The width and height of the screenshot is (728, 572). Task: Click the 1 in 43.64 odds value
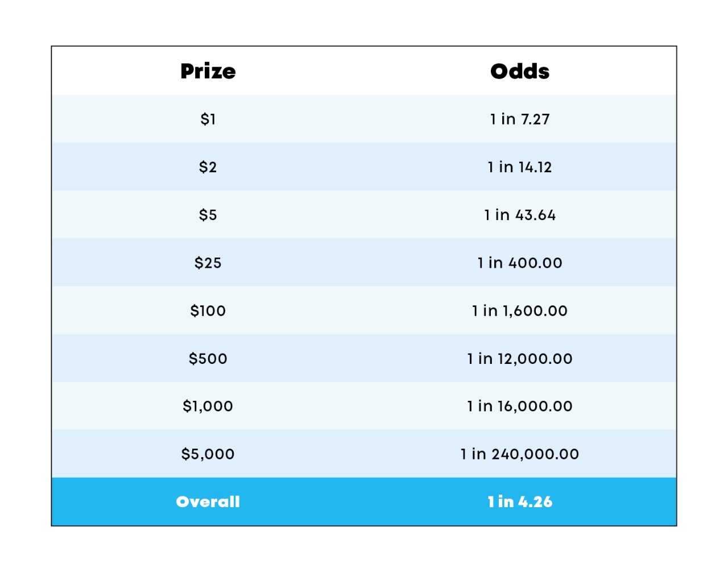click(520, 214)
